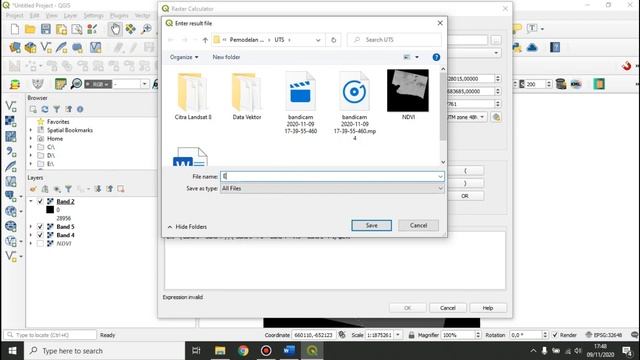Click Add Vector Layer icon in left sidebar
The image size is (640, 360).
click(x=11, y=106)
